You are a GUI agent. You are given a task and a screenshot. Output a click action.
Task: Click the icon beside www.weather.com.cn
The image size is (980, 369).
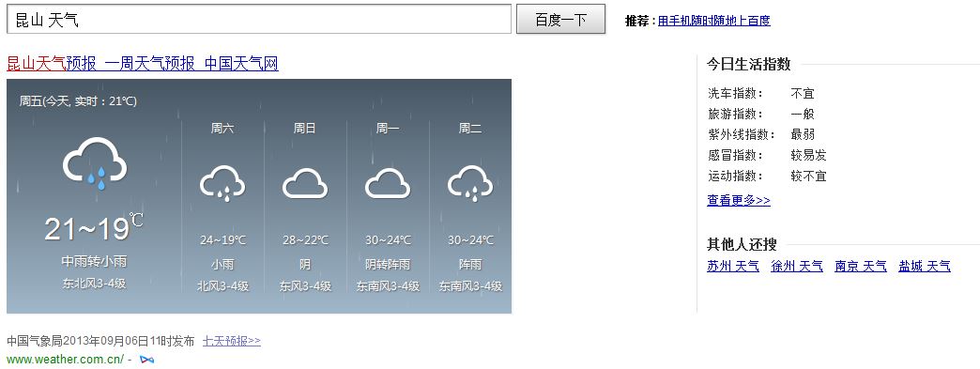[x=146, y=360]
